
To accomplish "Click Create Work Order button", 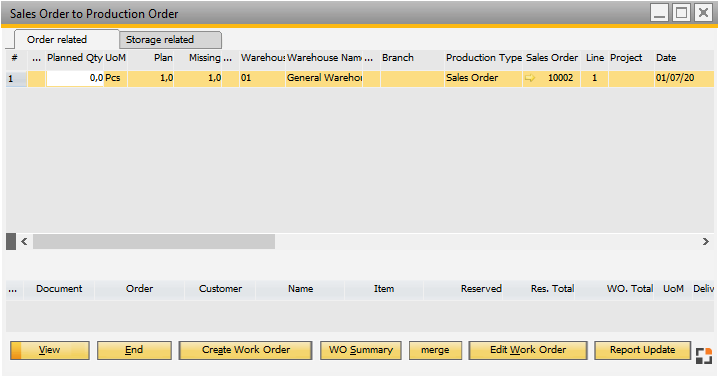I will (246, 350).
